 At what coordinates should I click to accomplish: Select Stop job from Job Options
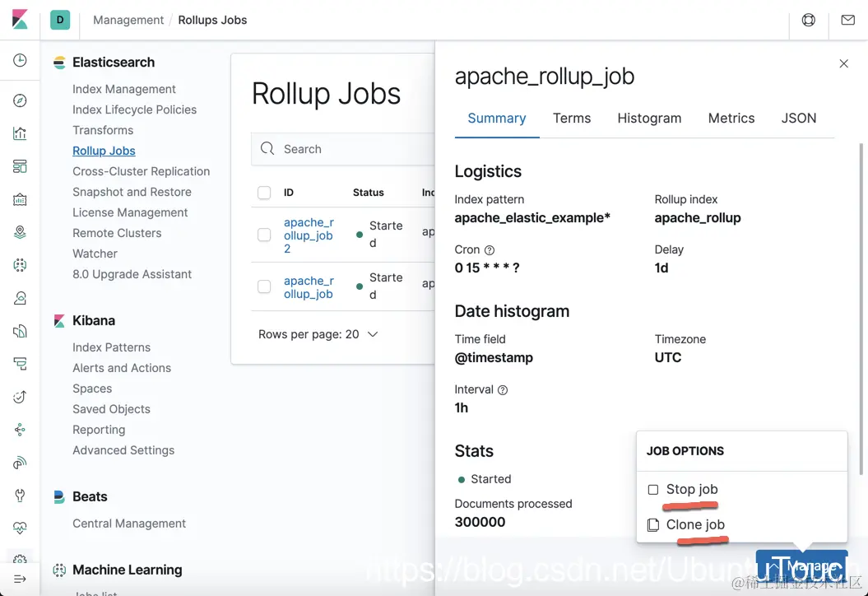[691, 489]
